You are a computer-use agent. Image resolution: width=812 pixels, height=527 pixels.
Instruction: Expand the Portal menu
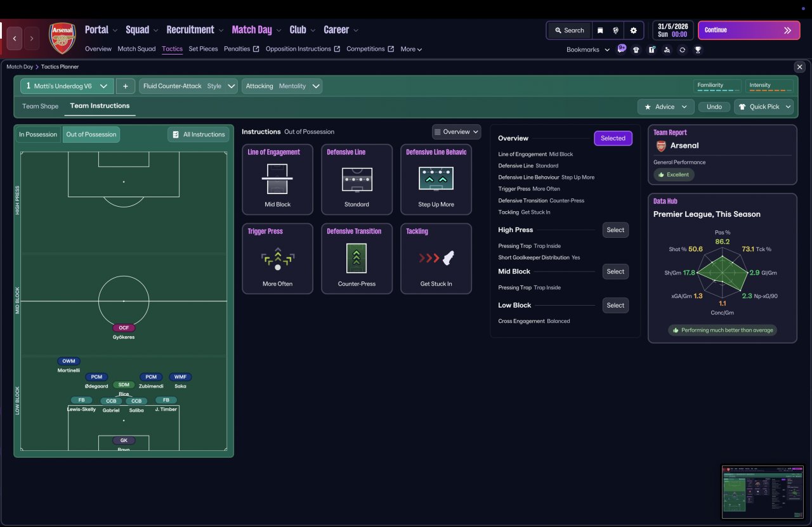pyautogui.click(x=101, y=30)
